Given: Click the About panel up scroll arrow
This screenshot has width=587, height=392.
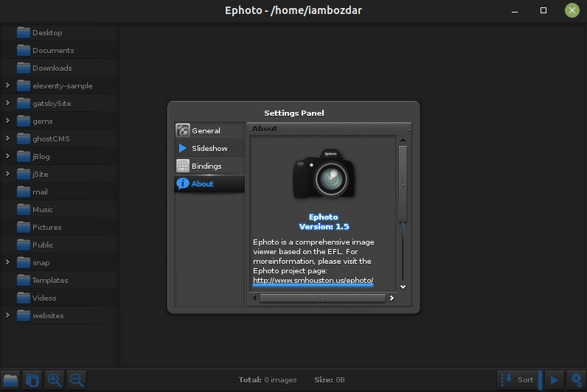Looking at the screenshot, I should click(x=403, y=141).
